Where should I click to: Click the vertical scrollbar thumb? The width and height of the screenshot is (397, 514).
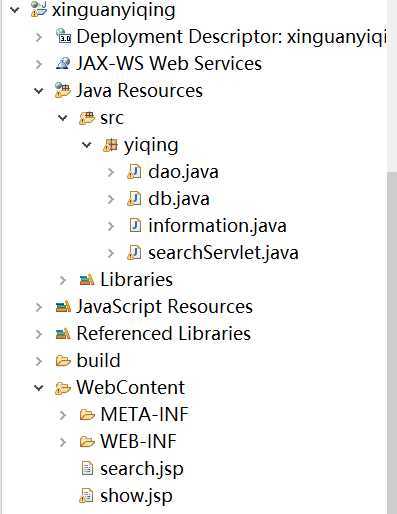point(392,341)
